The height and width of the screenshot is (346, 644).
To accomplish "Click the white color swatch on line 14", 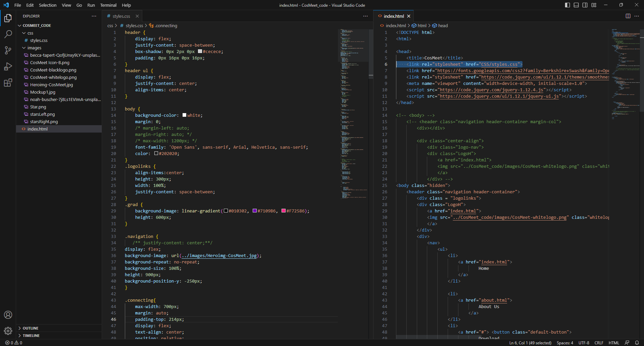I will (x=184, y=115).
